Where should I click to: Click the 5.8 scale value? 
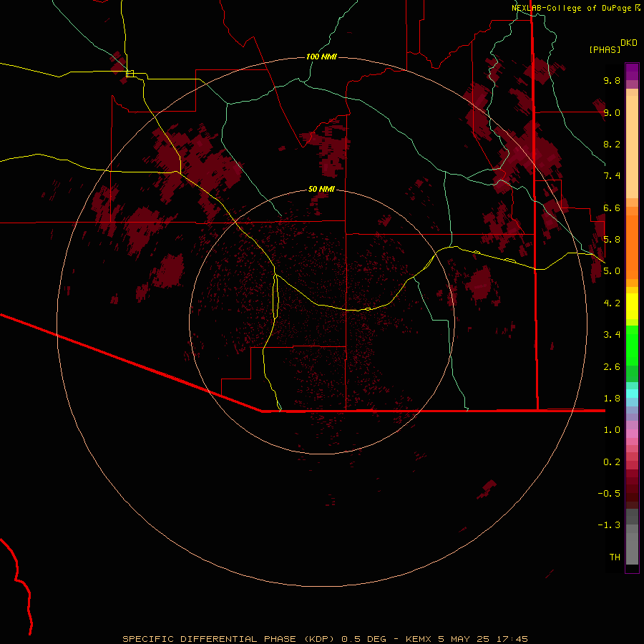(x=612, y=240)
